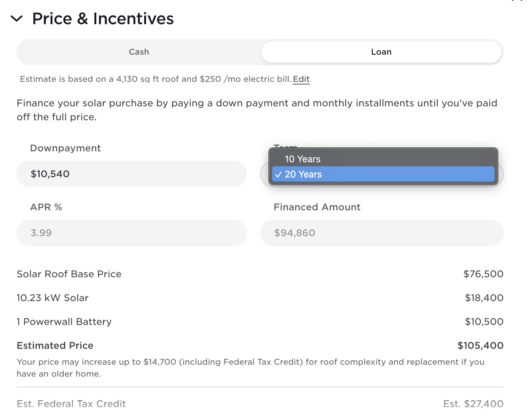
Task: Click the down chevron beside Price & Incentives
Action: point(17,19)
